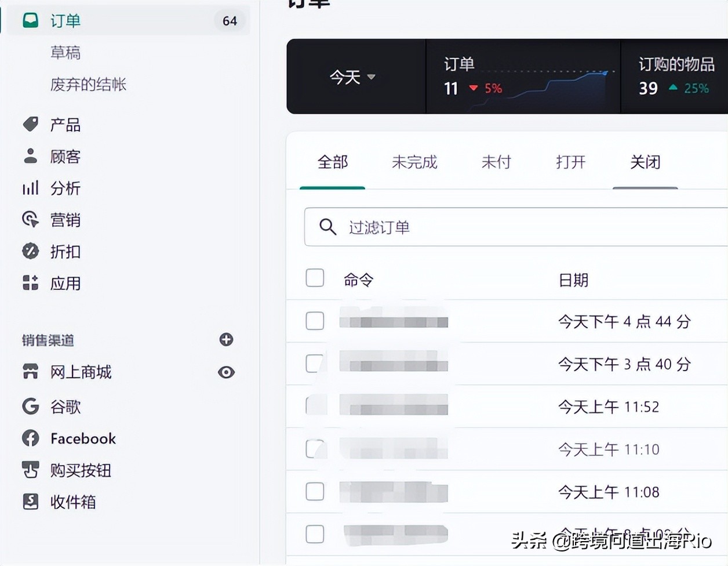
Task: Tick the select-all orders checkbox
Action: pos(315,278)
